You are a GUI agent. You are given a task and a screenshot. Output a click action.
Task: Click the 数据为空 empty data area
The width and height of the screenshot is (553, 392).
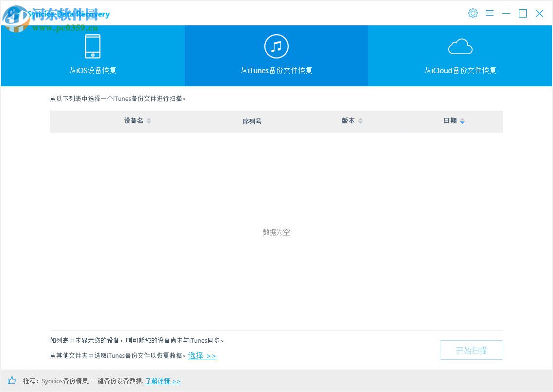tap(276, 233)
